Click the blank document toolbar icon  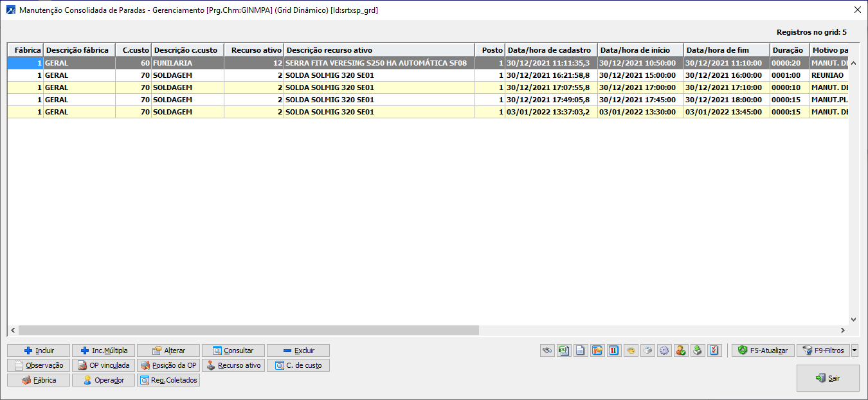(x=581, y=350)
